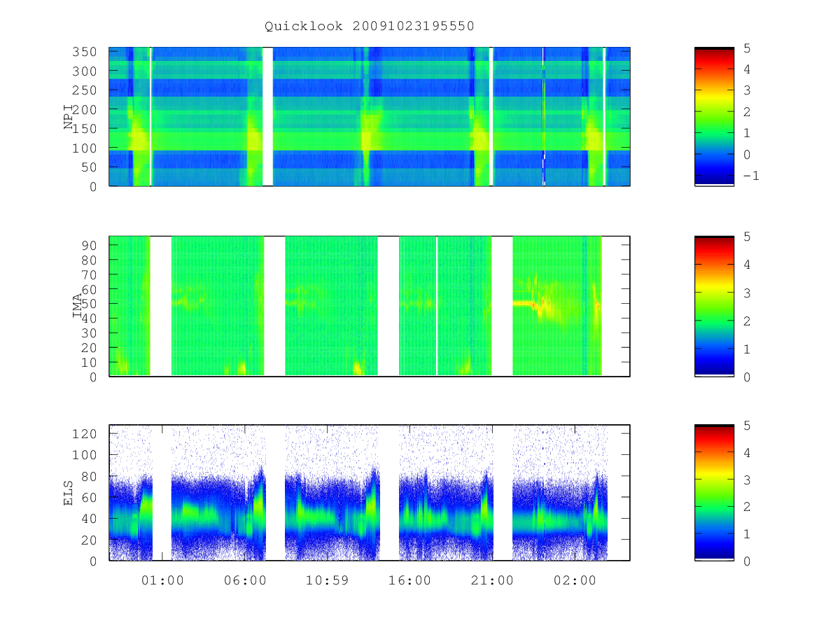Click the 5 label on IMA colorbar
The width and height of the screenshot is (840, 630).
[746, 237]
